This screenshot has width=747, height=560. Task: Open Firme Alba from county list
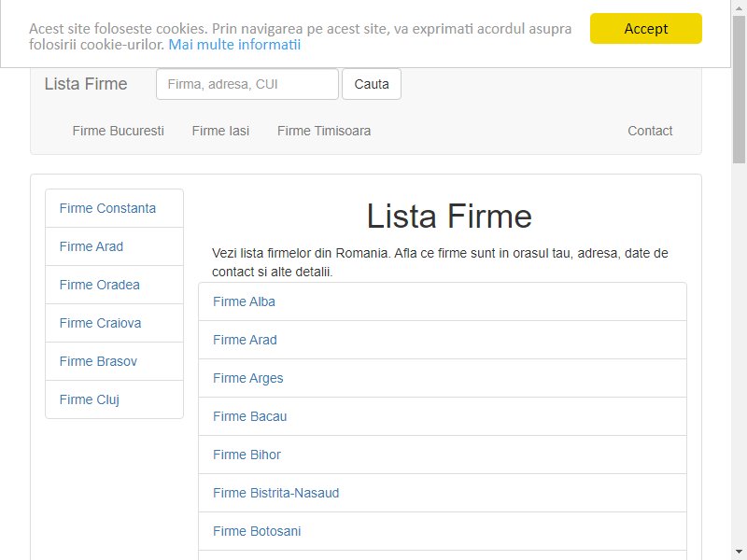coord(443,301)
